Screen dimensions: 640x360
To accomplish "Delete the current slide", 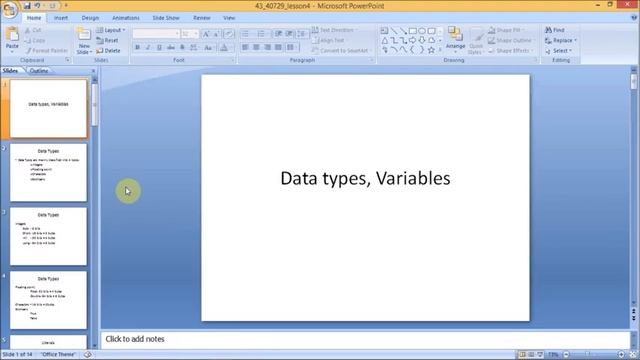I will [x=108, y=51].
